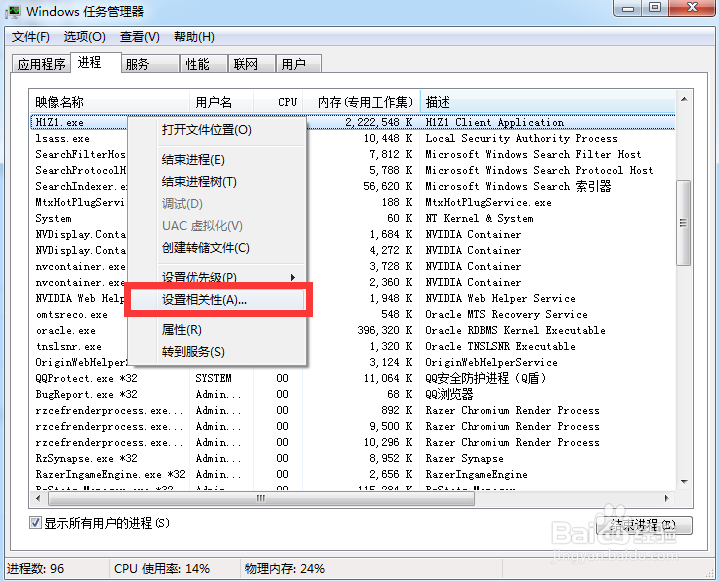Click the vertical scrollbar up arrow
The image size is (719, 581).
point(684,99)
